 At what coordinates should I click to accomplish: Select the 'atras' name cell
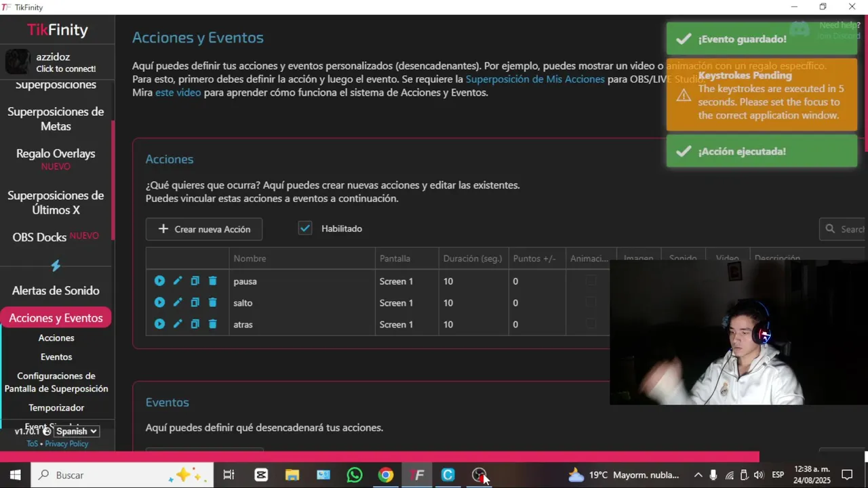(x=302, y=324)
